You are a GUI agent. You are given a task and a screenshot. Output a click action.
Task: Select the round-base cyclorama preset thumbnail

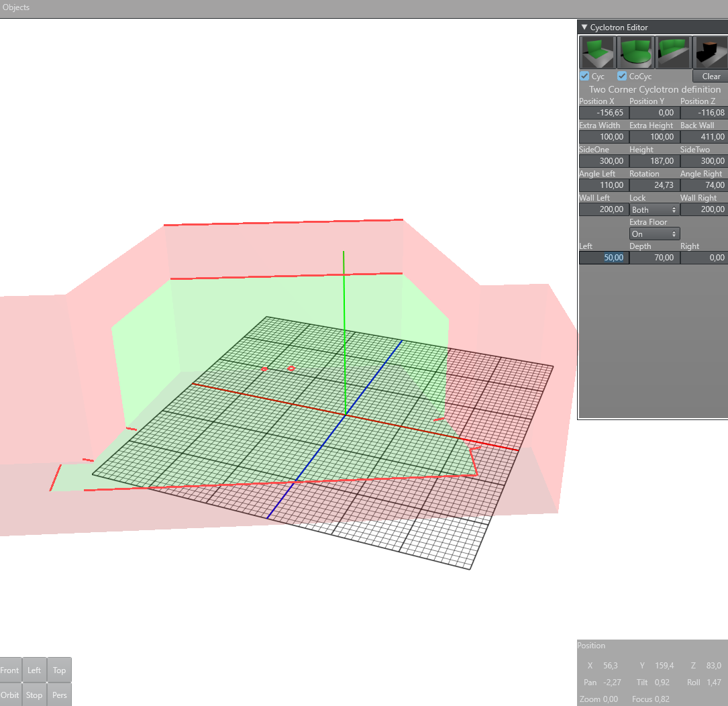coord(635,52)
